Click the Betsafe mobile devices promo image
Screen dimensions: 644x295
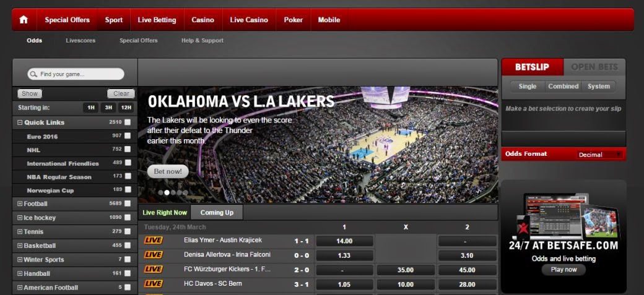(563, 216)
